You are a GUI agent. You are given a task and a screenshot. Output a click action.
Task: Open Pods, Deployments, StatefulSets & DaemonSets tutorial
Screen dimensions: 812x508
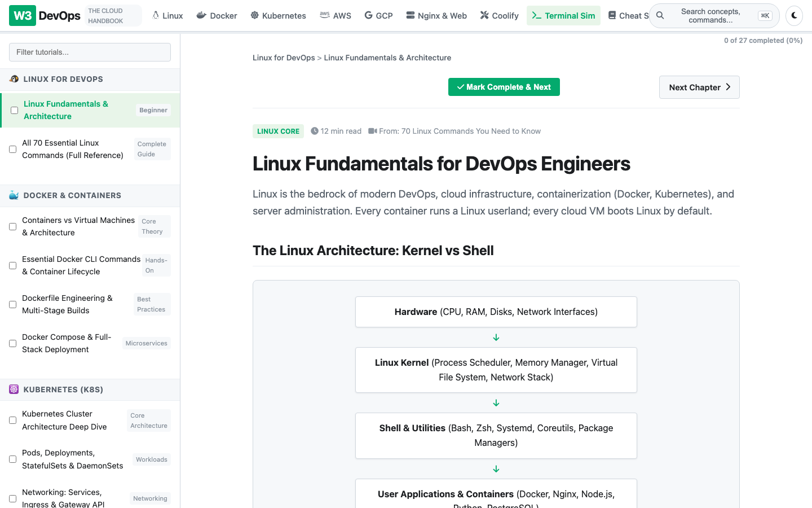[x=72, y=459]
